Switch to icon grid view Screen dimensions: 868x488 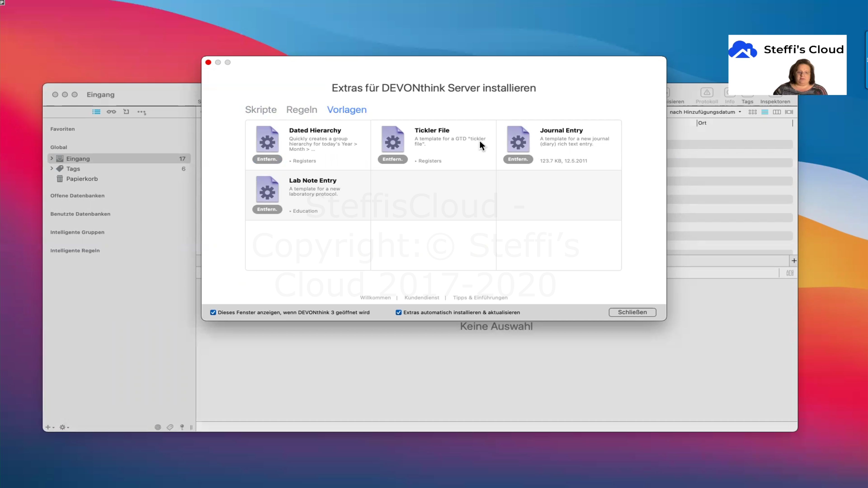(x=752, y=112)
